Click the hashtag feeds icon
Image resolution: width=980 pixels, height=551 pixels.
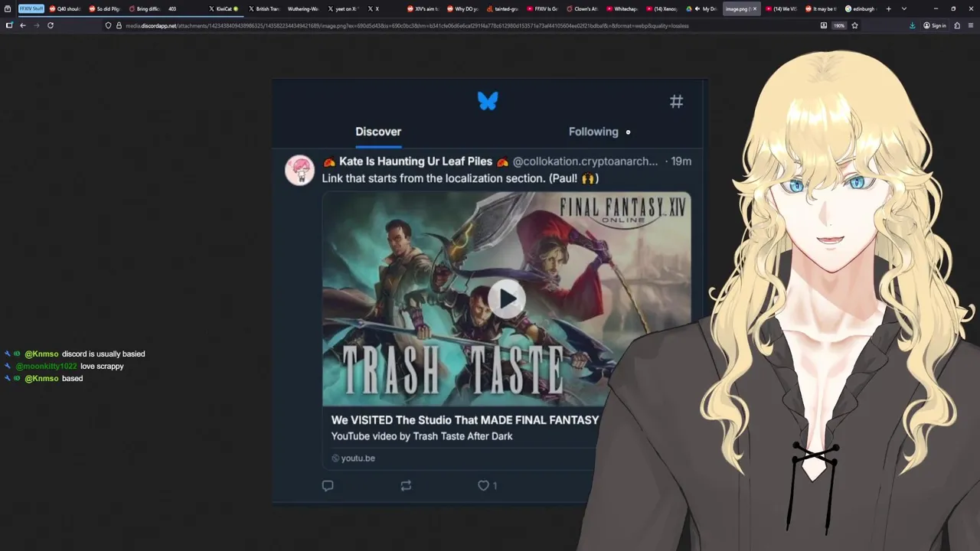676,101
